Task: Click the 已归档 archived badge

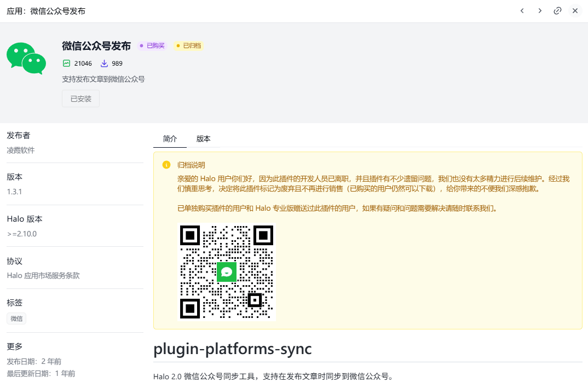Action: point(189,46)
